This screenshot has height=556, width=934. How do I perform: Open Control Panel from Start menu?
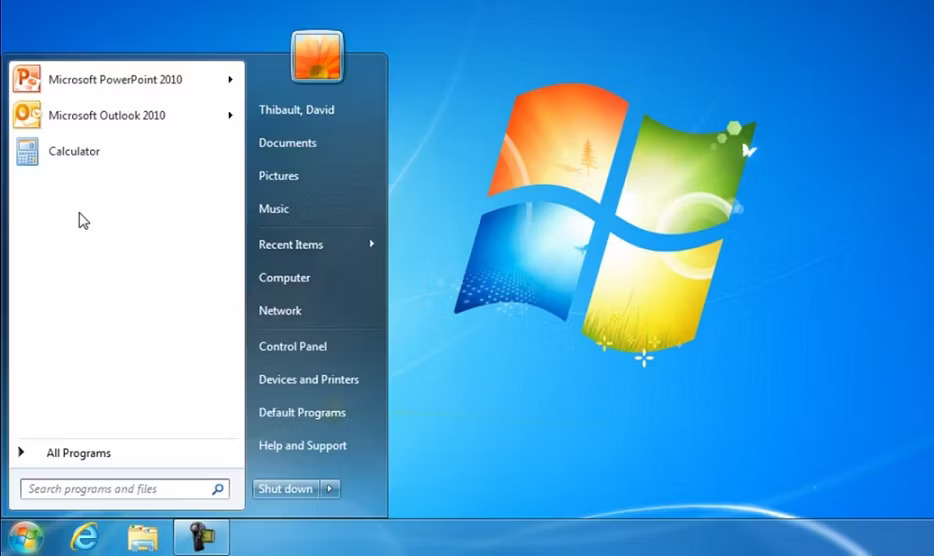click(x=292, y=346)
